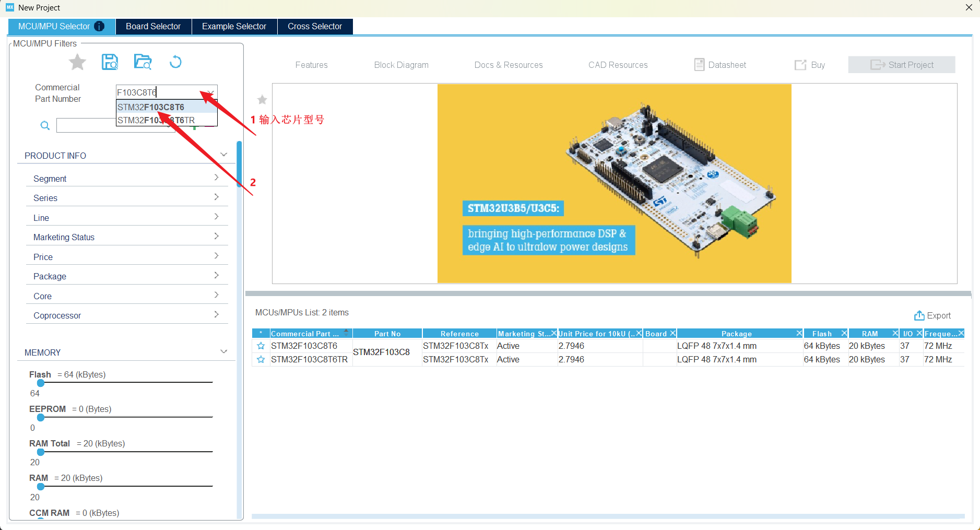Expand the Package filter
This screenshot has width=980, height=530.
point(216,275)
